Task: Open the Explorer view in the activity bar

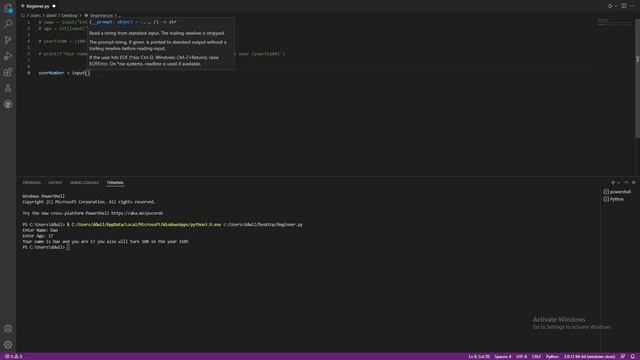Action: click(8, 8)
